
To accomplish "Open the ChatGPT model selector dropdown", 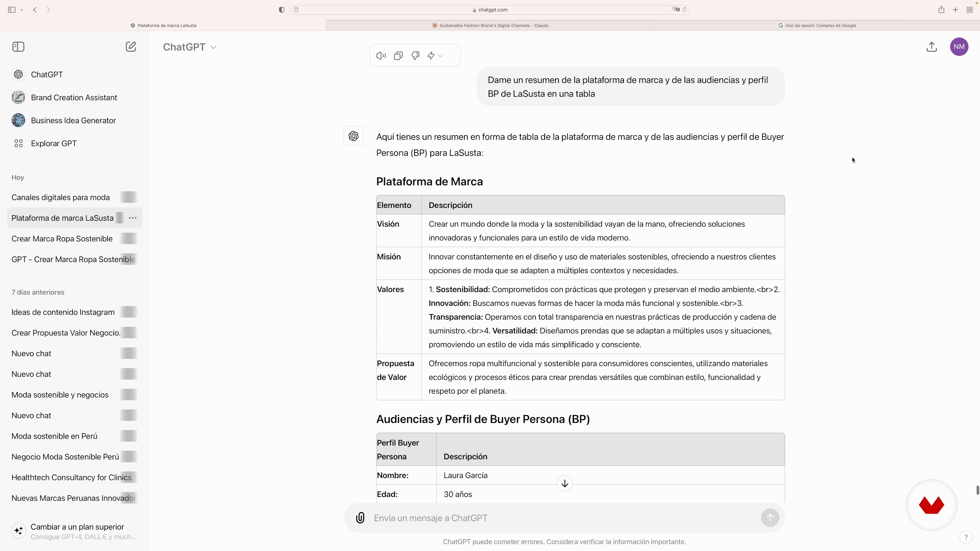I will (190, 47).
